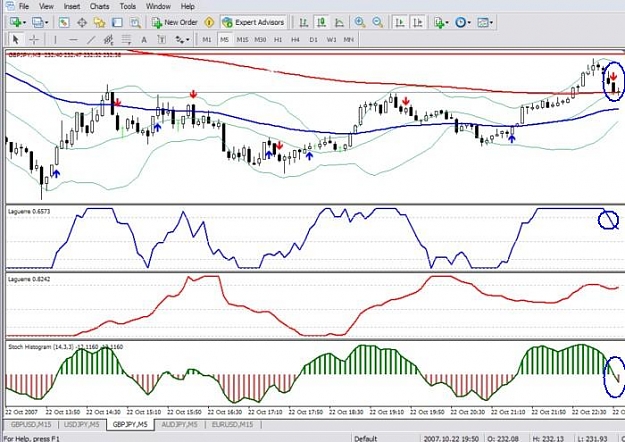The height and width of the screenshot is (442, 625).
Task: Select the Horizontal Line drawing tool
Action: point(73,39)
